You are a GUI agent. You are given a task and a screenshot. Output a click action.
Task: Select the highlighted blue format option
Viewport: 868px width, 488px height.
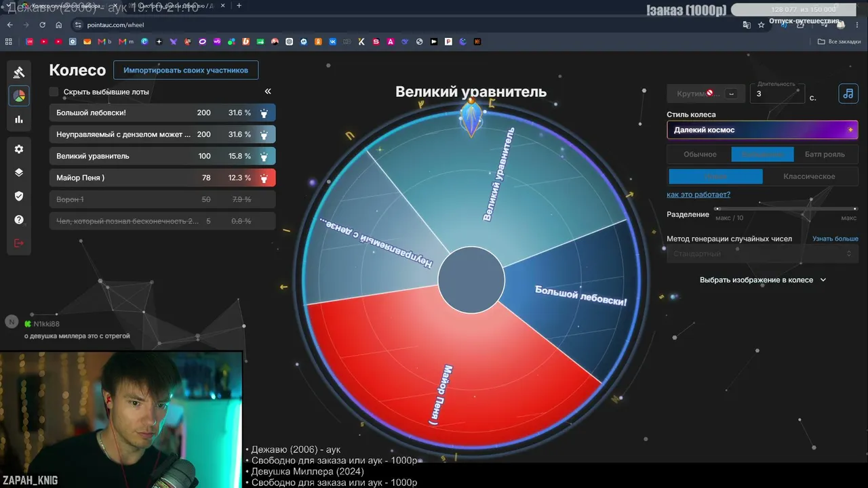click(x=715, y=176)
